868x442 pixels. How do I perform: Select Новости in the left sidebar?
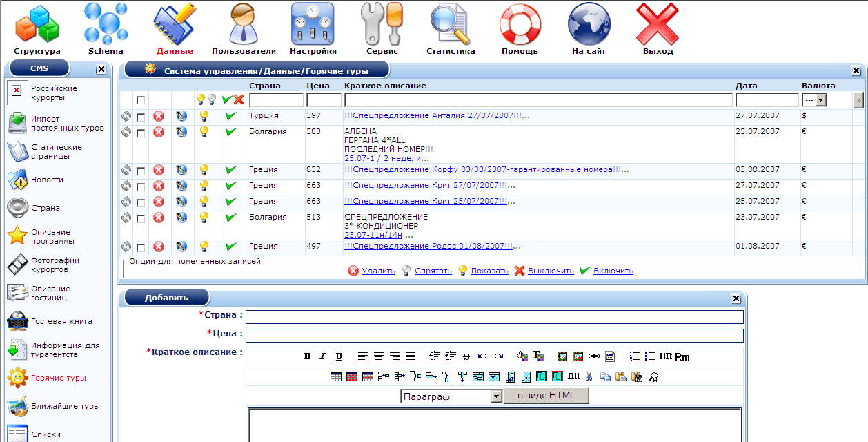pos(46,180)
